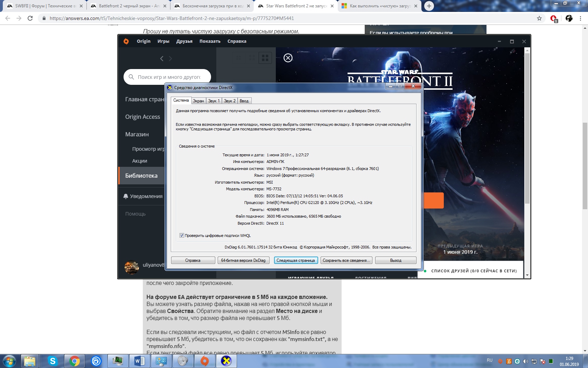Image resolution: width=588 pixels, height=368 pixels.
Task: Click the Следующая страница button
Action: [296, 260]
